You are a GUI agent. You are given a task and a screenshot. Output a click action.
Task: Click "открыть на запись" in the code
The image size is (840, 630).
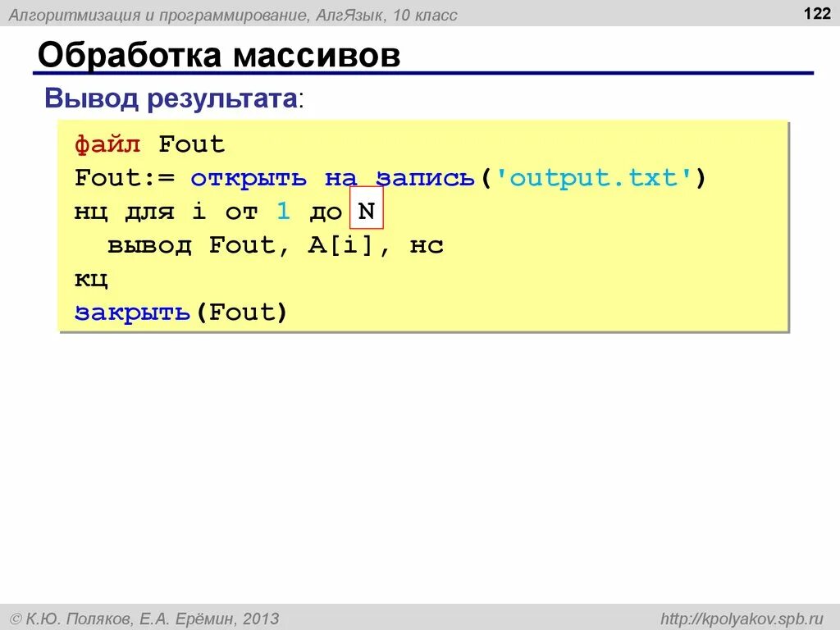(x=332, y=178)
